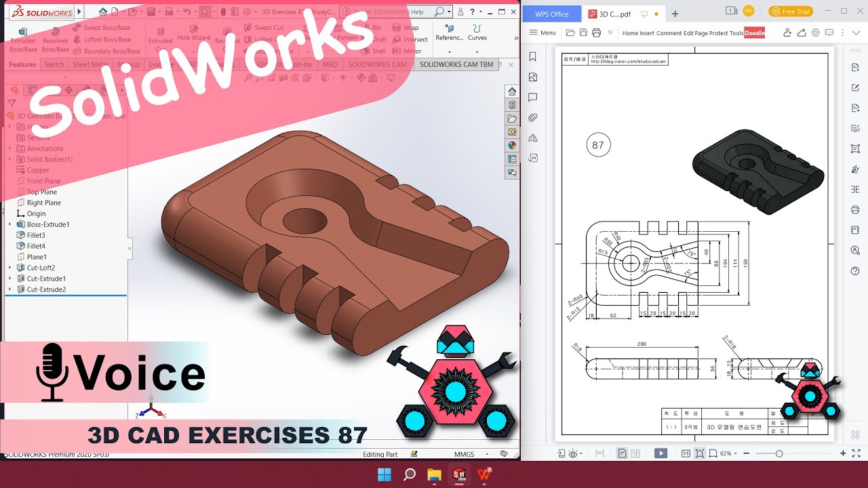
Task: Click the Reference Geometry tool
Action: [x=449, y=33]
